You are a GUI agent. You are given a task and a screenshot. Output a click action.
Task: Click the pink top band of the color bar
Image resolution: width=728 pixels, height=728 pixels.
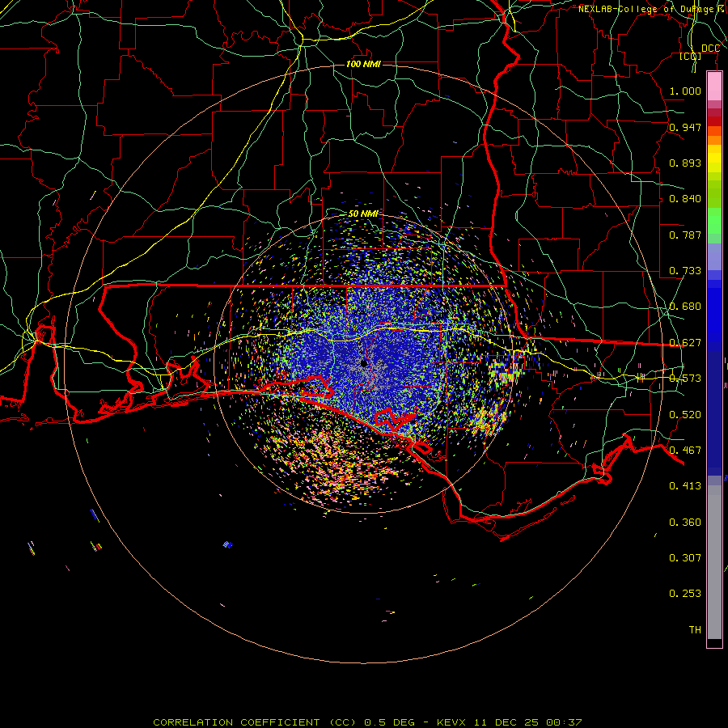click(x=714, y=87)
